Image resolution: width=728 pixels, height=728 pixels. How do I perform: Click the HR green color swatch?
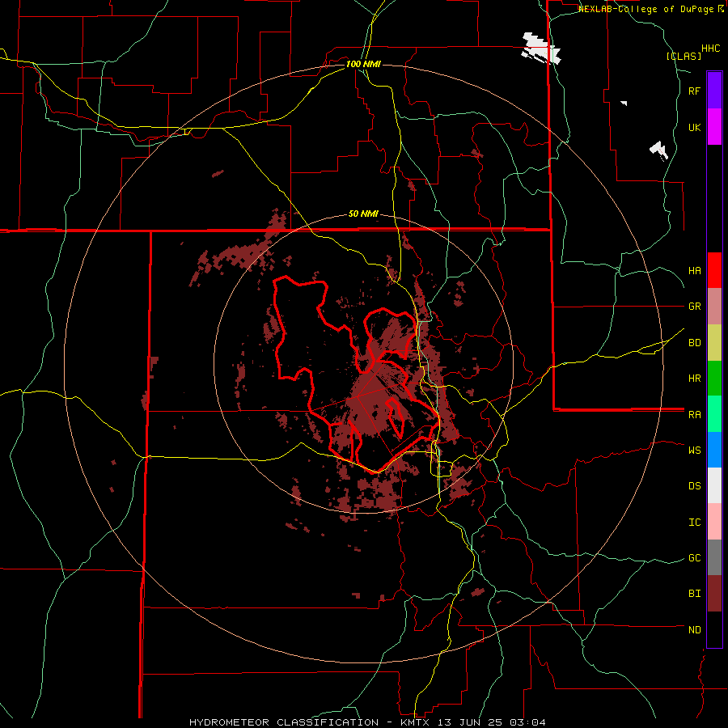pyautogui.click(x=714, y=379)
